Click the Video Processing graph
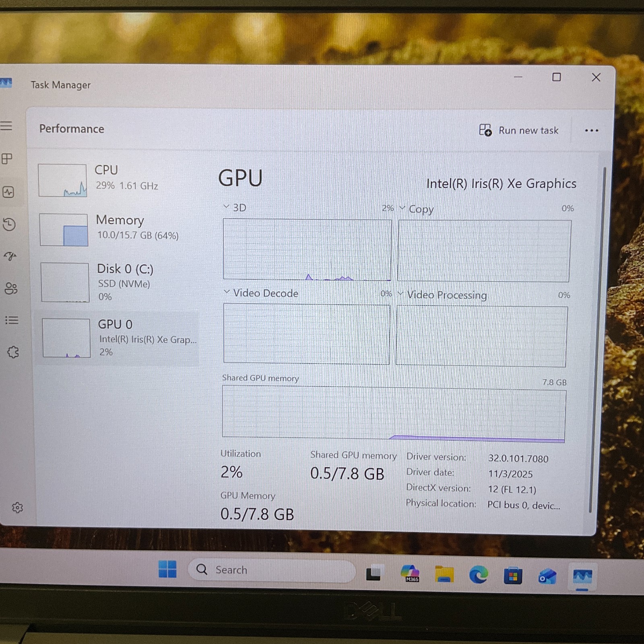The width and height of the screenshot is (644, 644). pyautogui.click(x=481, y=336)
